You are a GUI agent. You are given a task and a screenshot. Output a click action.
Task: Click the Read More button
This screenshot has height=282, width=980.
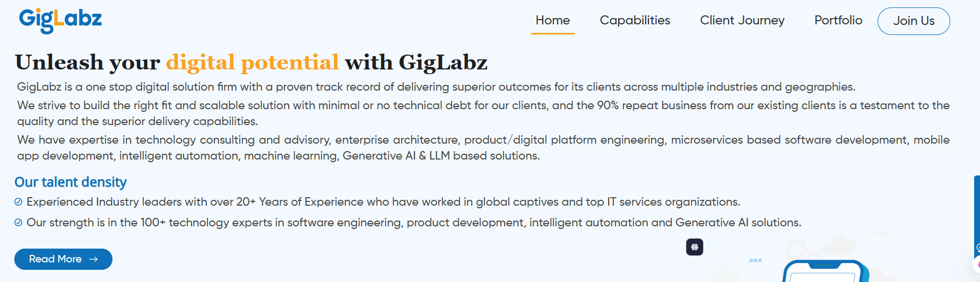[x=63, y=259]
